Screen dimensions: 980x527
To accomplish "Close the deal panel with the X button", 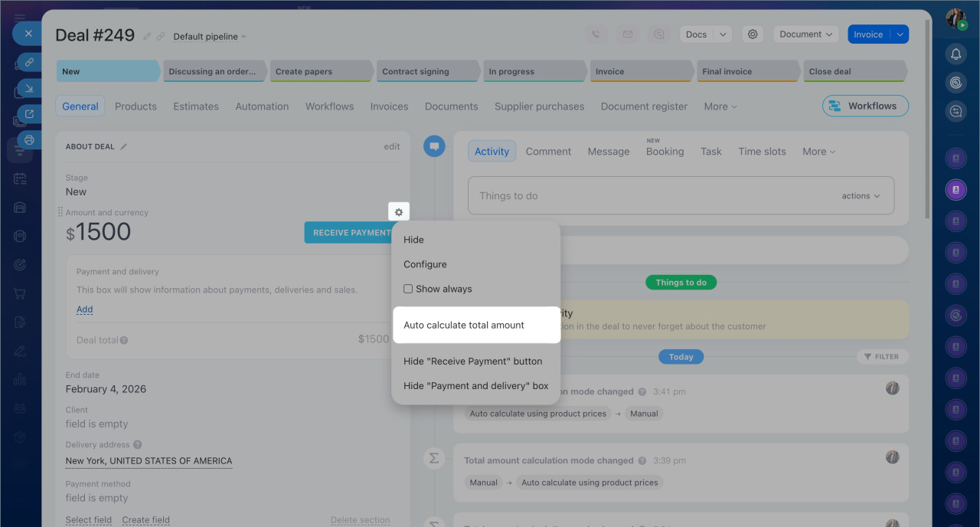I will tap(28, 34).
